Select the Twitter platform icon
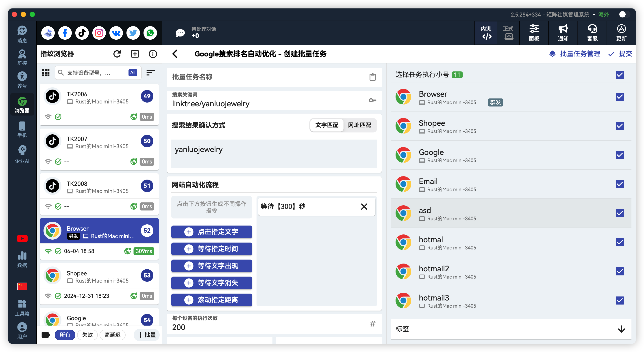This screenshot has height=352, width=644. (x=133, y=33)
